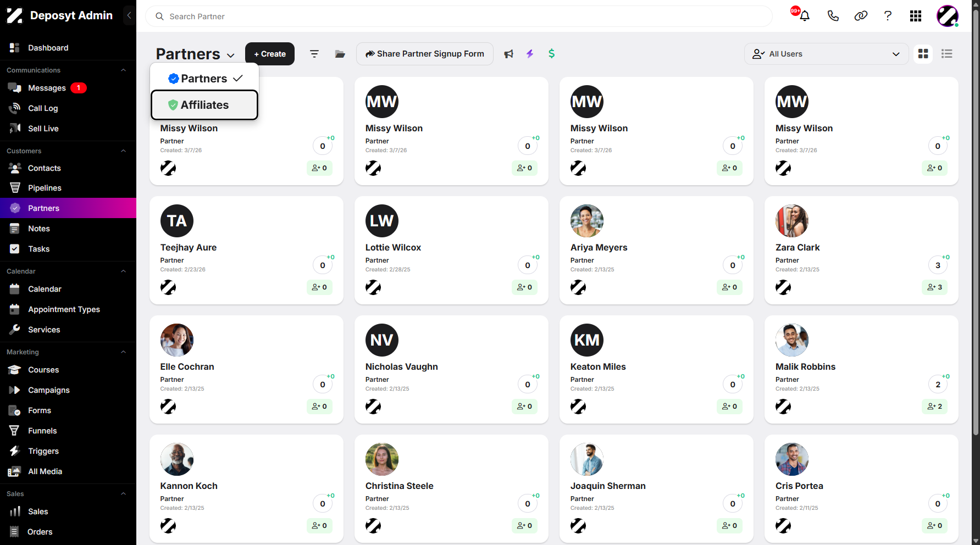The width and height of the screenshot is (980, 545).
Task: Switch to grid card view
Action: 923,54
